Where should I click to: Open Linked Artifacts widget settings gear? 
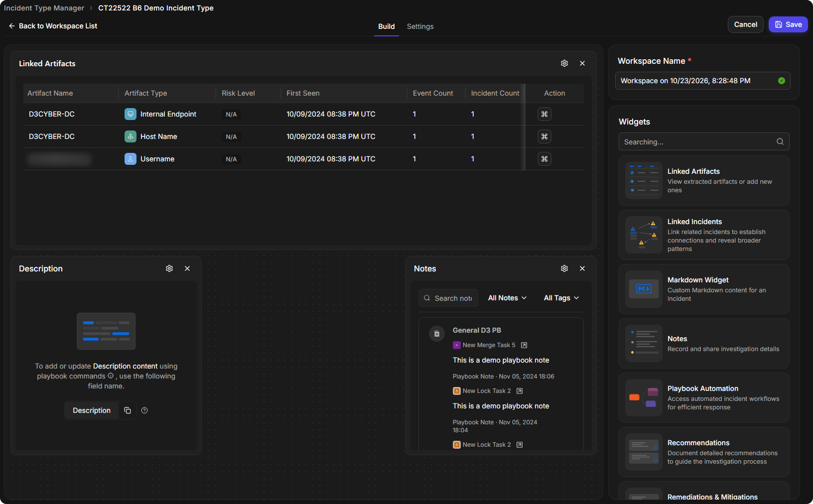coord(564,63)
